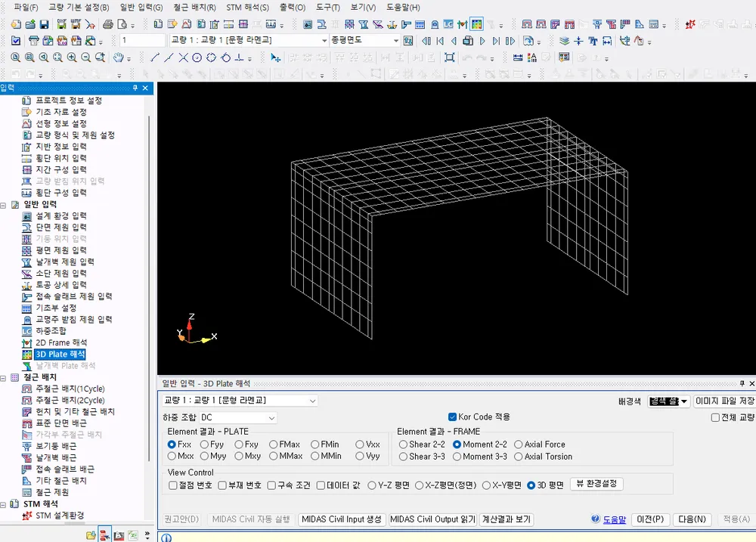Click the info icon in the status bar

pyautogui.click(x=166, y=537)
